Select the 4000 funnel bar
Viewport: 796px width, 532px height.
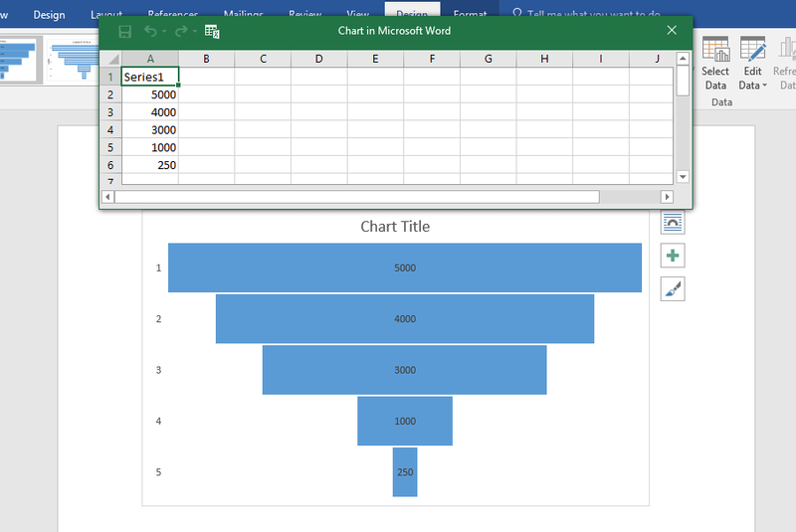(x=405, y=319)
